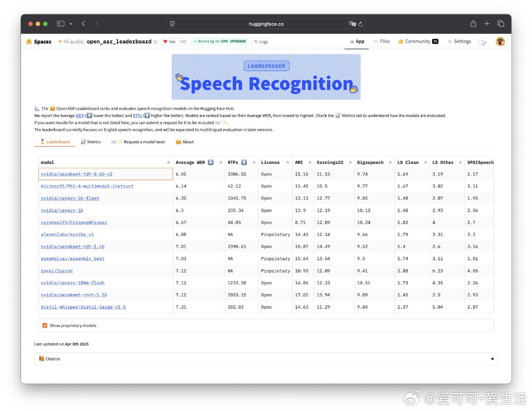This screenshot has height=411, width=532.
Task: Open the user profile avatar
Action: point(500,41)
